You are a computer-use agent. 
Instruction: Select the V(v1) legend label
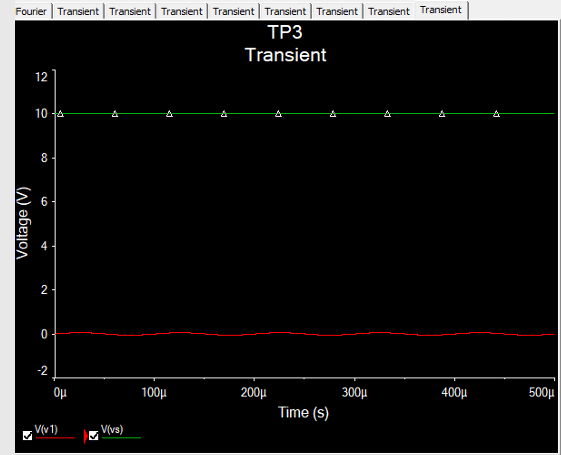(x=46, y=429)
